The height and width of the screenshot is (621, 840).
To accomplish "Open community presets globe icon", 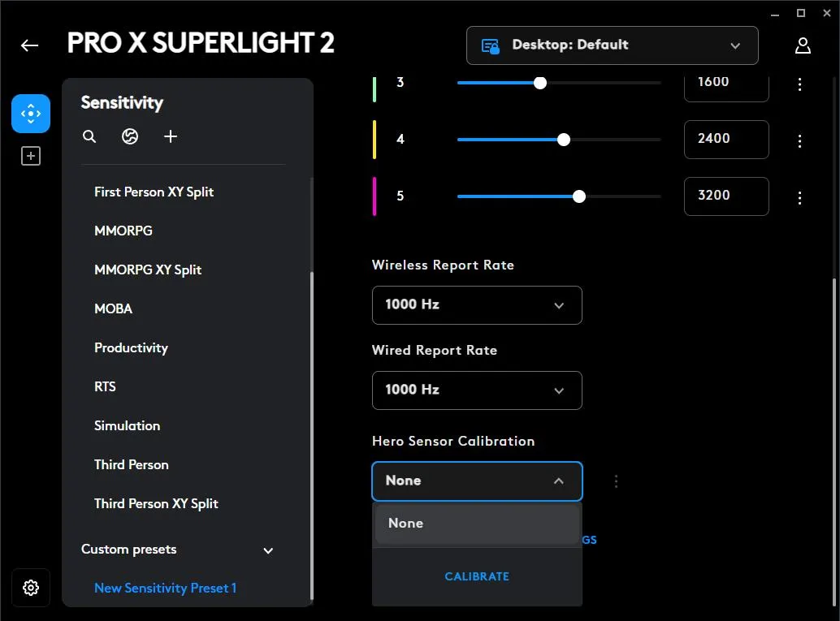I will [x=130, y=136].
